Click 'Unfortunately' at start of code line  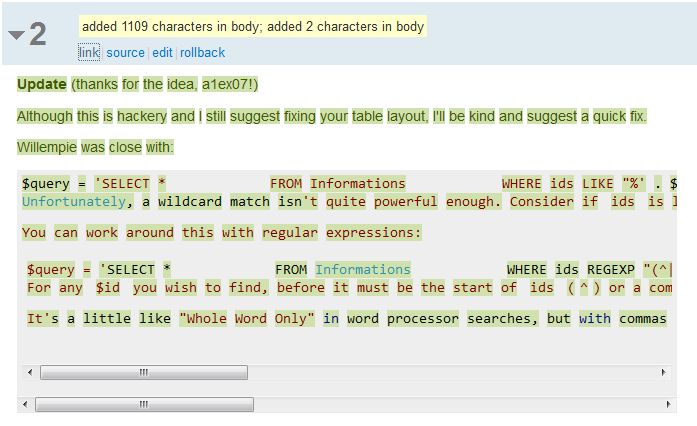(x=74, y=201)
